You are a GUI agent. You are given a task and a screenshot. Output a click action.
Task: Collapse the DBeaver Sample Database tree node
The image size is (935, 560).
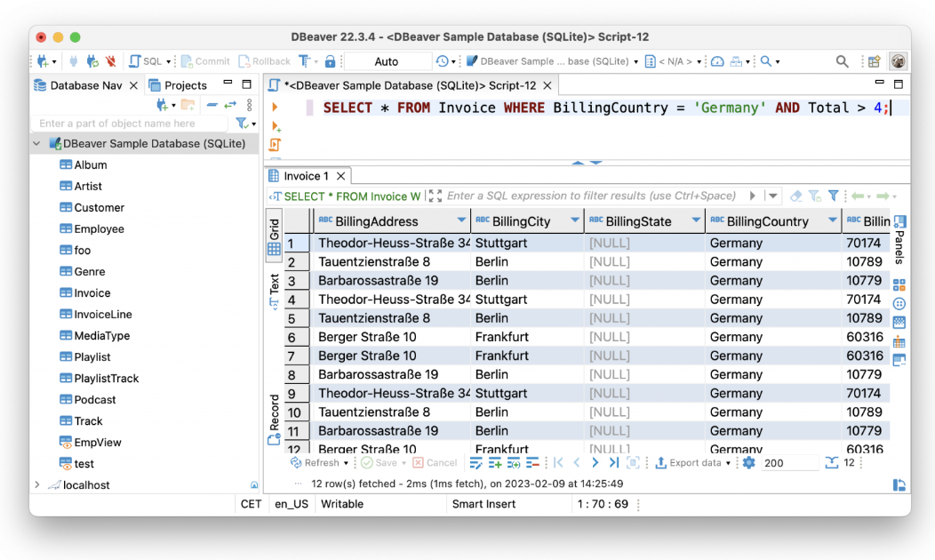tap(37, 143)
